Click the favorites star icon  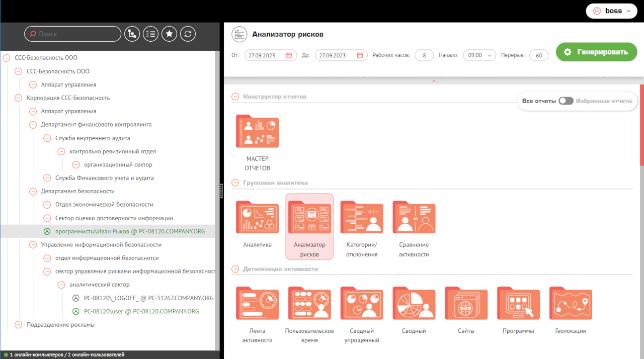click(170, 34)
